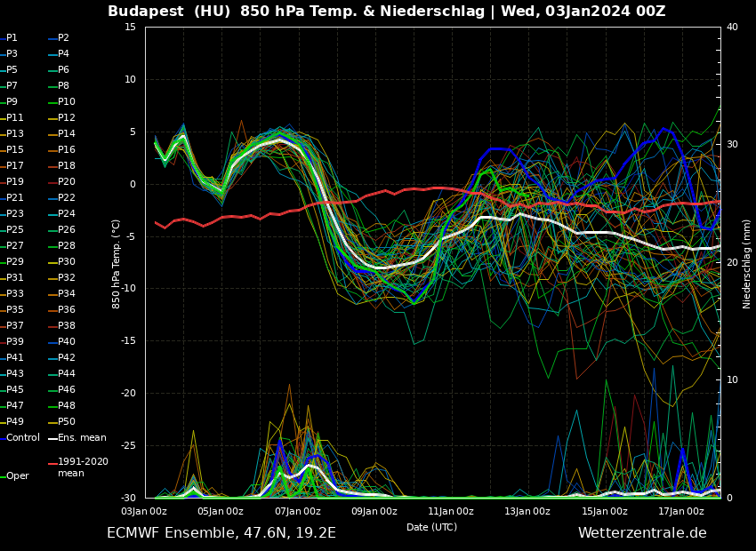Select the P1 ensemble member label

pos(12,38)
